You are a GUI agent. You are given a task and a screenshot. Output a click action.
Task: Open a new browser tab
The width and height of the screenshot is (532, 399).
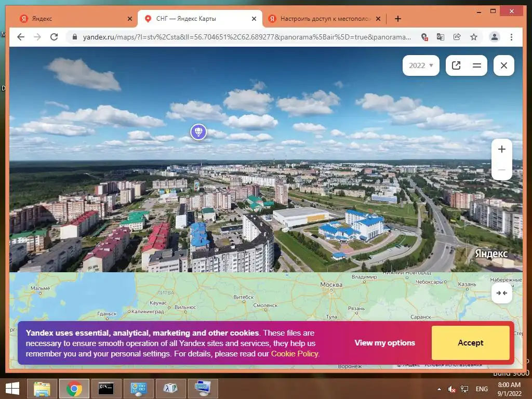[x=398, y=19]
